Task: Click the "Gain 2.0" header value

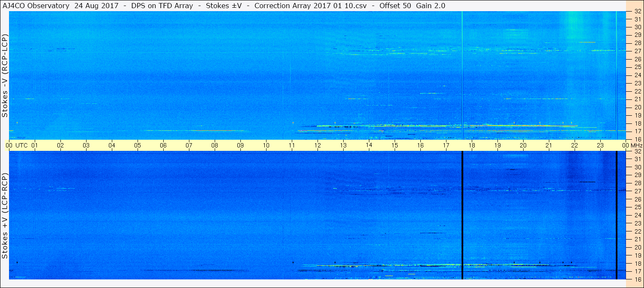Action: coord(431,6)
